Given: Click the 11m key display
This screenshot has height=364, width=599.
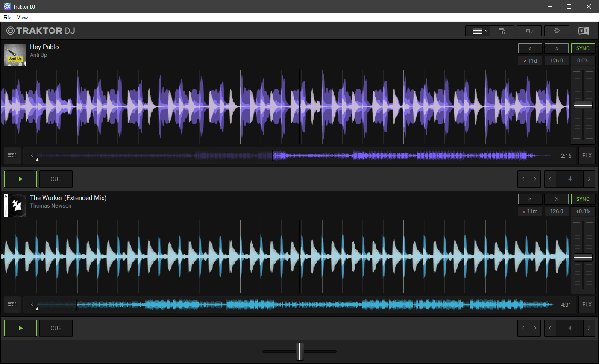Looking at the screenshot, I should point(530,211).
